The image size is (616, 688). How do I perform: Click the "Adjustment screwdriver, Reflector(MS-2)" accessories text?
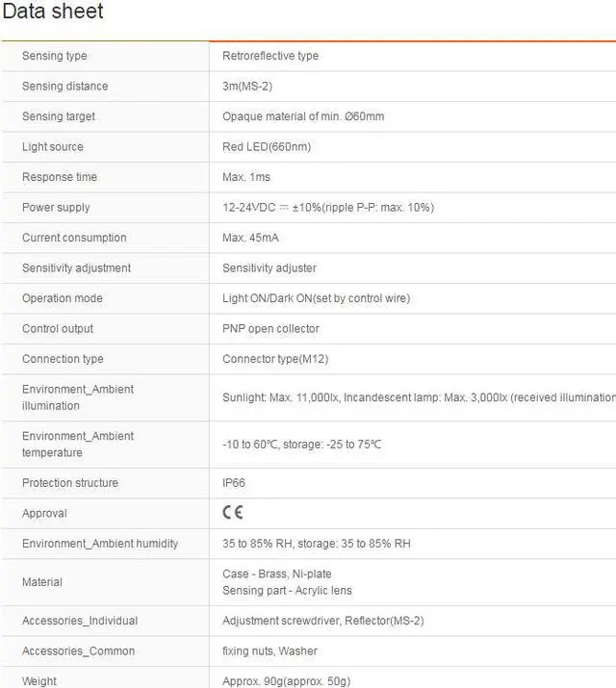tap(323, 621)
